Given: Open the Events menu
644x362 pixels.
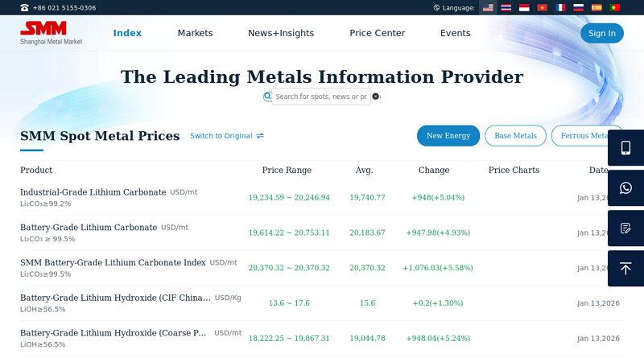Looking at the screenshot, I should point(455,33).
